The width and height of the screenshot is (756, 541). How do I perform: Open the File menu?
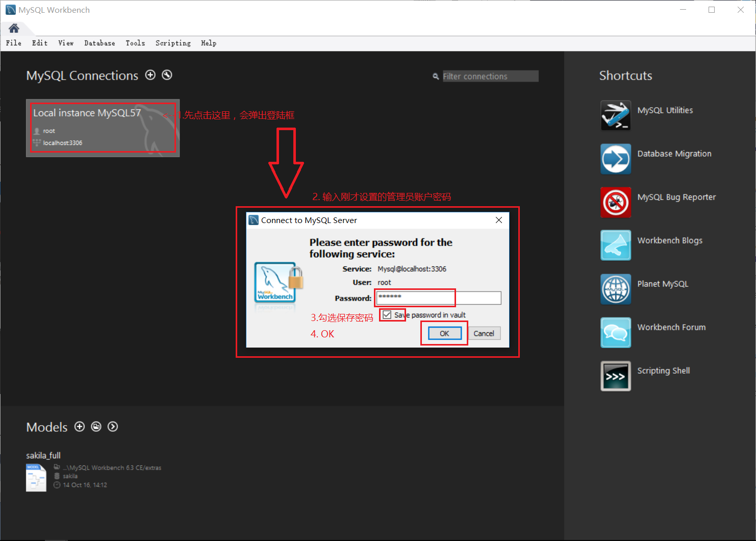(14, 43)
